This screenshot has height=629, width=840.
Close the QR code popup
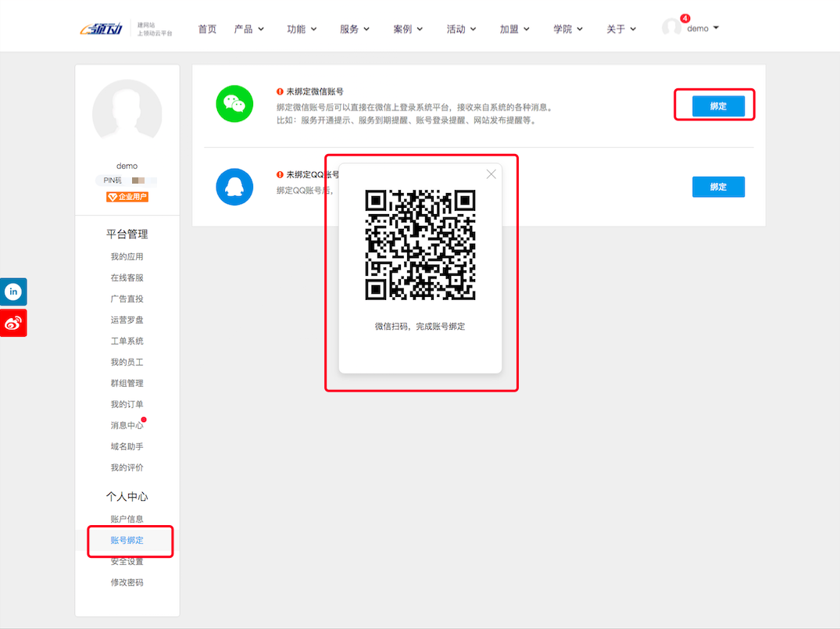491,174
